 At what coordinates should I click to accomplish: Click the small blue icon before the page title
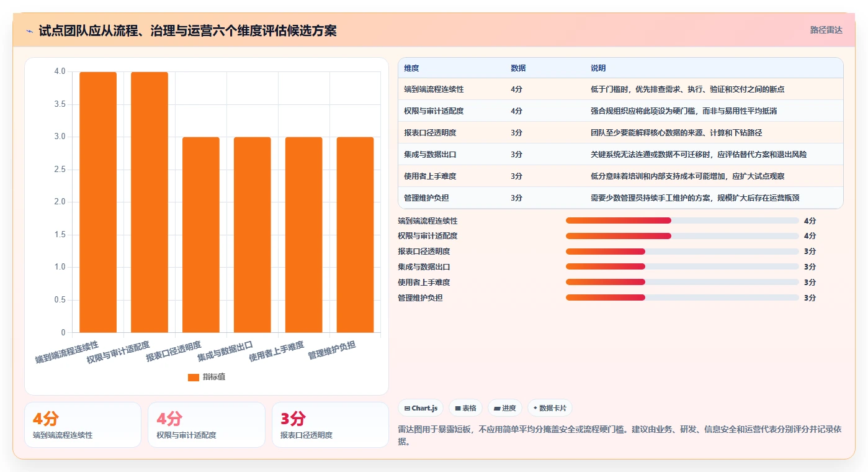point(30,31)
